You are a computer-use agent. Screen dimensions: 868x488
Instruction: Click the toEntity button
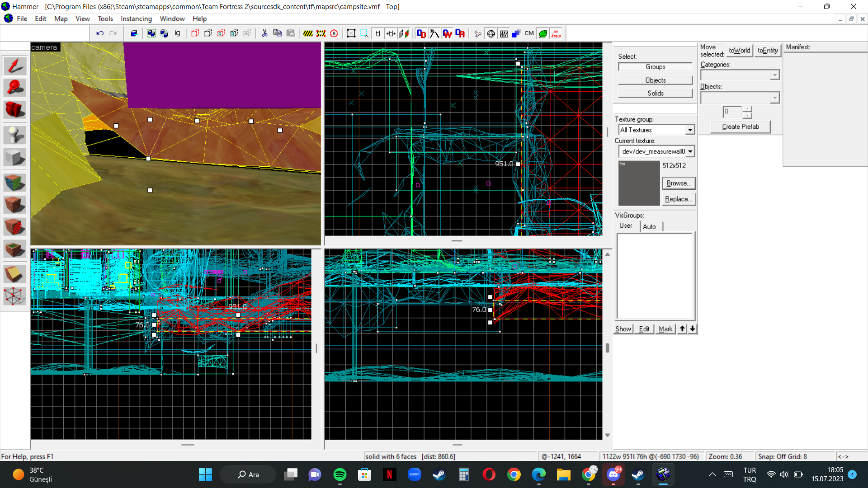[x=768, y=51]
